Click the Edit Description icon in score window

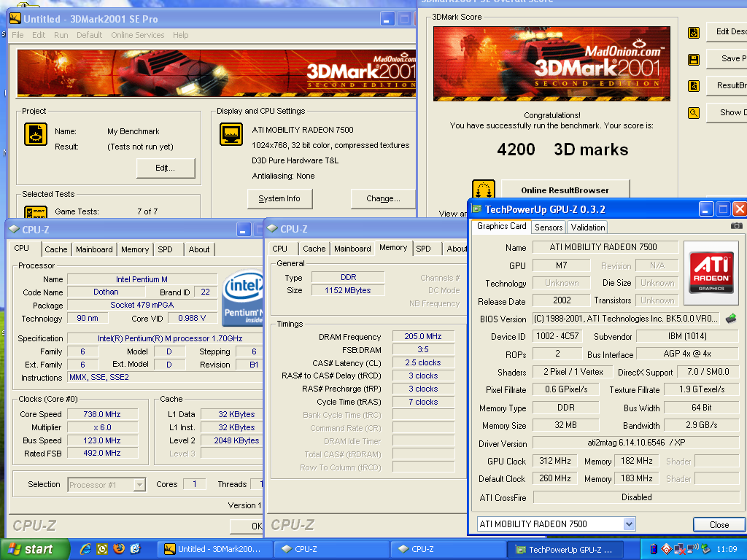(694, 33)
